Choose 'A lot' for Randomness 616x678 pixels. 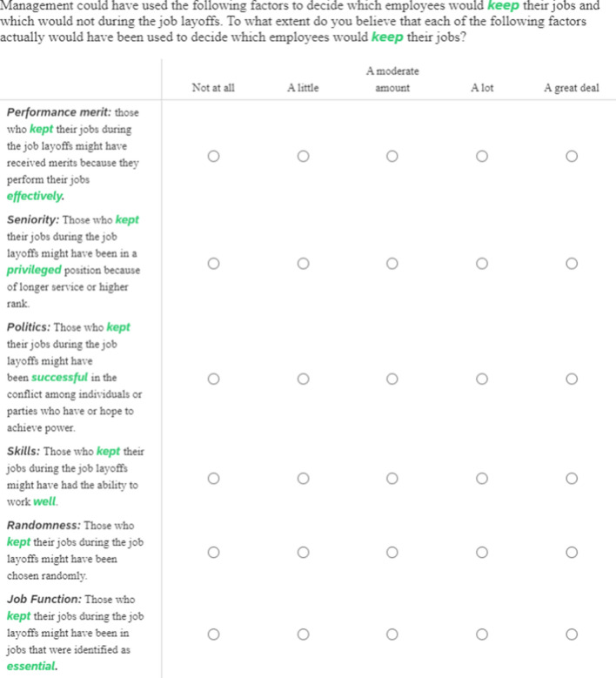click(x=481, y=553)
